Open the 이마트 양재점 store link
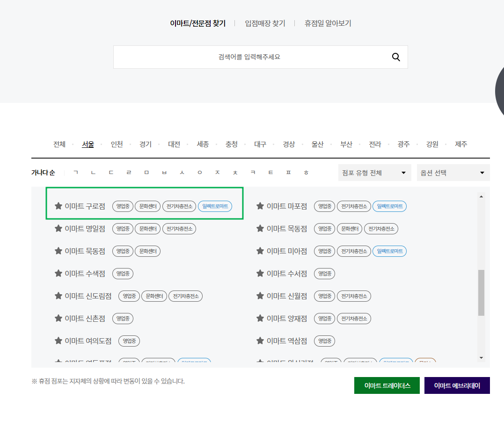Viewport: 504px width, 421px height. pyautogui.click(x=287, y=319)
